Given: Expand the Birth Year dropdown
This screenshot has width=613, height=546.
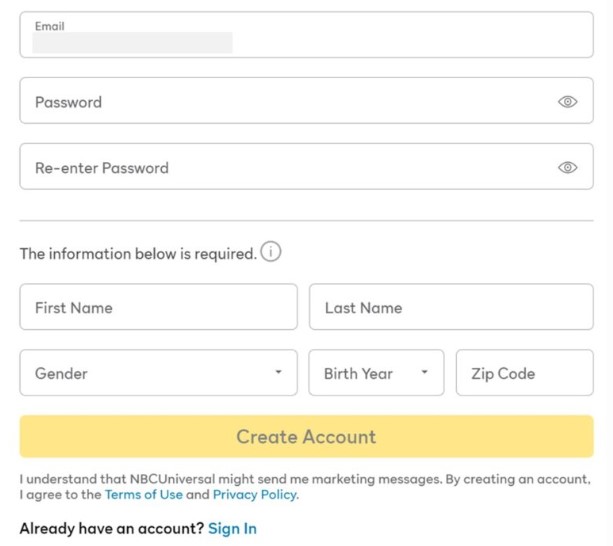Looking at the screenshot, I should pos(366,374).
